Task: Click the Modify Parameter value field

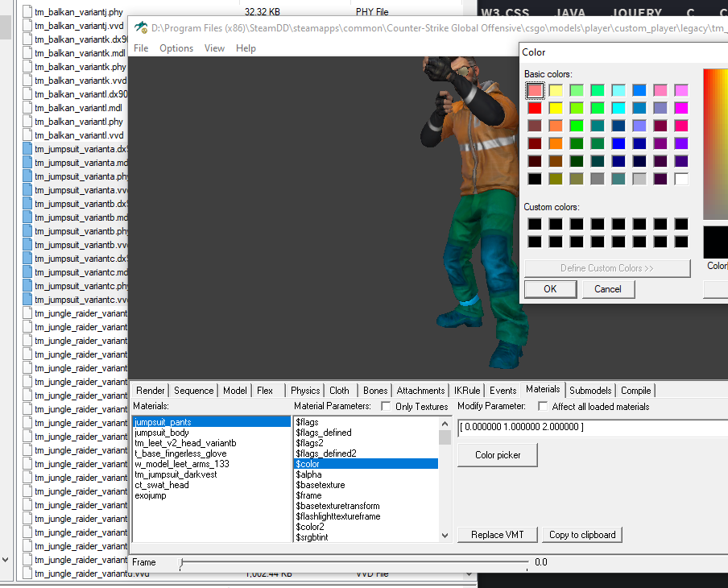Action: 593,427
